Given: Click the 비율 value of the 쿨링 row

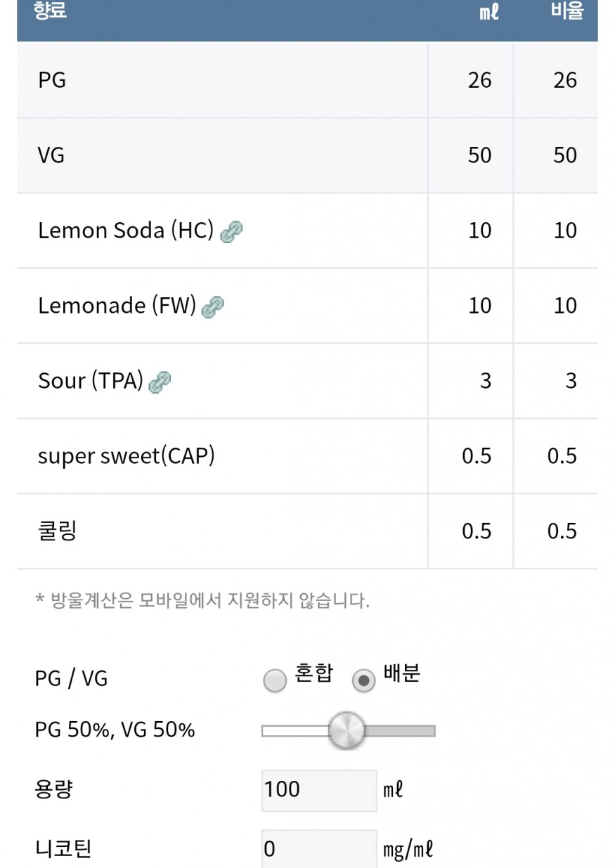Looking at the screenshot, I should click(562, 531).
